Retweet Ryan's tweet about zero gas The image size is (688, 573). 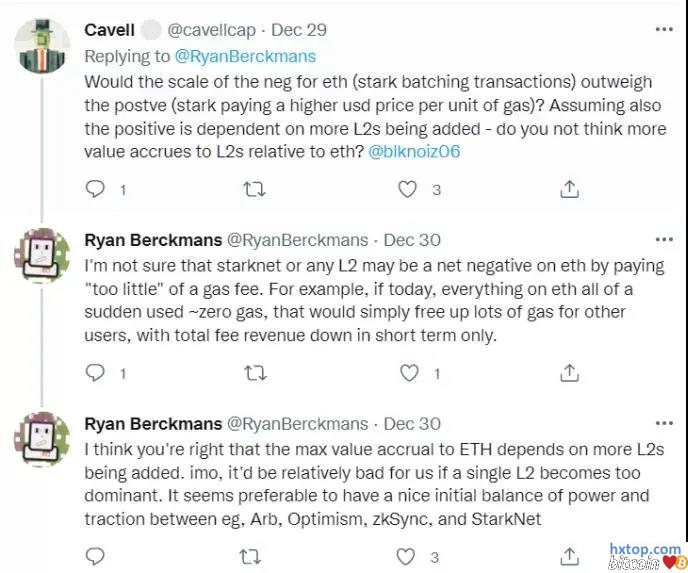(255, 373)
